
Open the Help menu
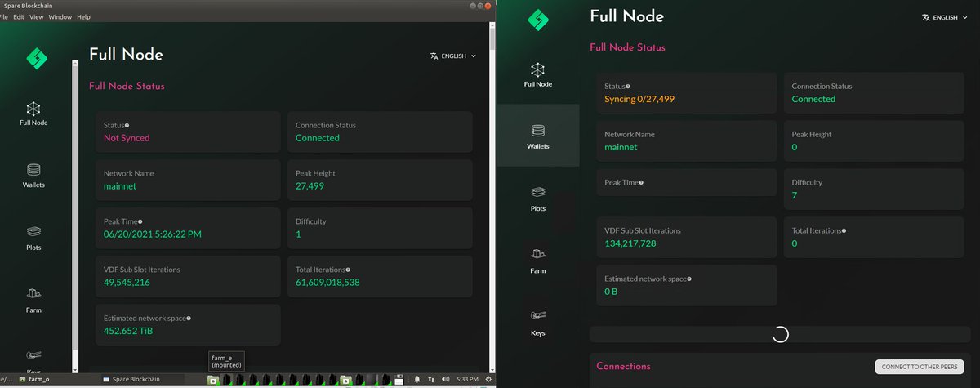(x=83, y=17)
